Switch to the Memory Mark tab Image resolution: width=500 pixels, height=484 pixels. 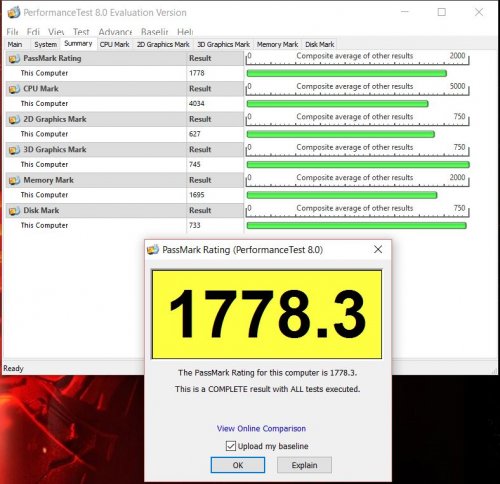tap(277, 44)
